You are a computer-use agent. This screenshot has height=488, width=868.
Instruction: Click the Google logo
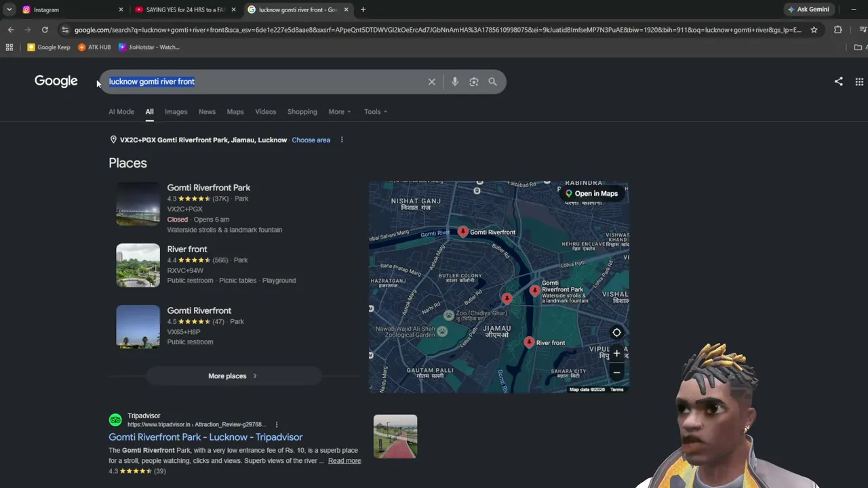(x=56, y=81)
